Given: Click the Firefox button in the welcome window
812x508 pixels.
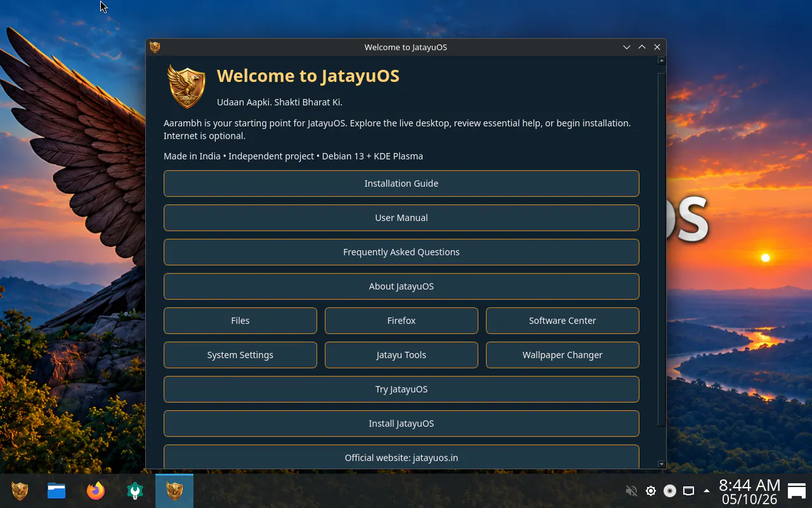Looking at the screenshot, I should pyautogui.click(x=402, y=321).
